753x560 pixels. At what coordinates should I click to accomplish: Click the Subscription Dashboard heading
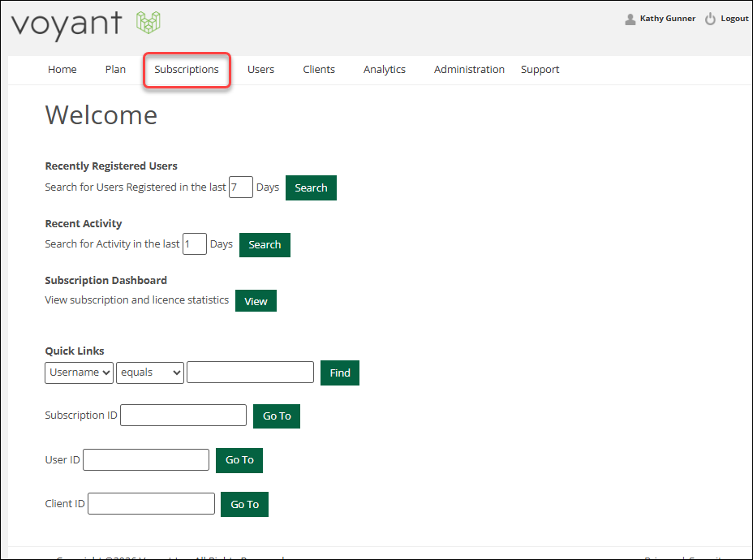(x=105, y=281)
